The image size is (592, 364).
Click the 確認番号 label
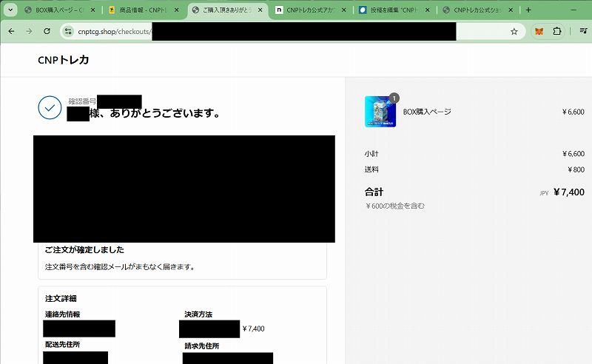click(82, 101)
